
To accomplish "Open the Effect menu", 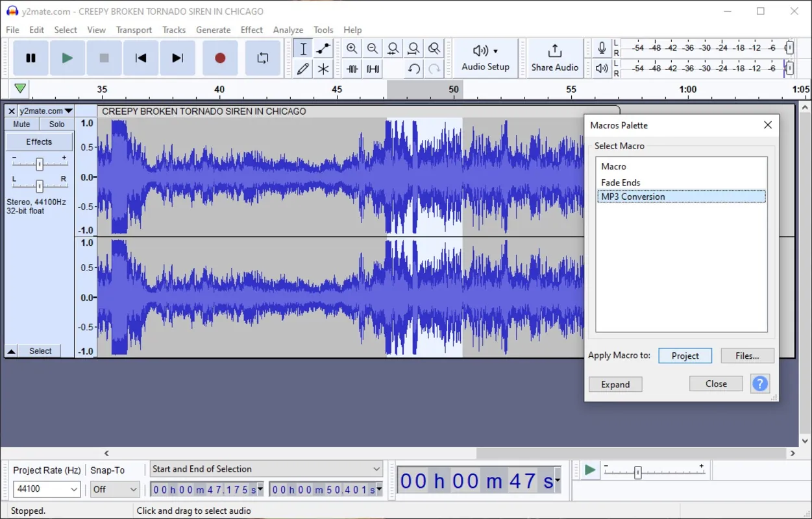I will click(252, 30).
